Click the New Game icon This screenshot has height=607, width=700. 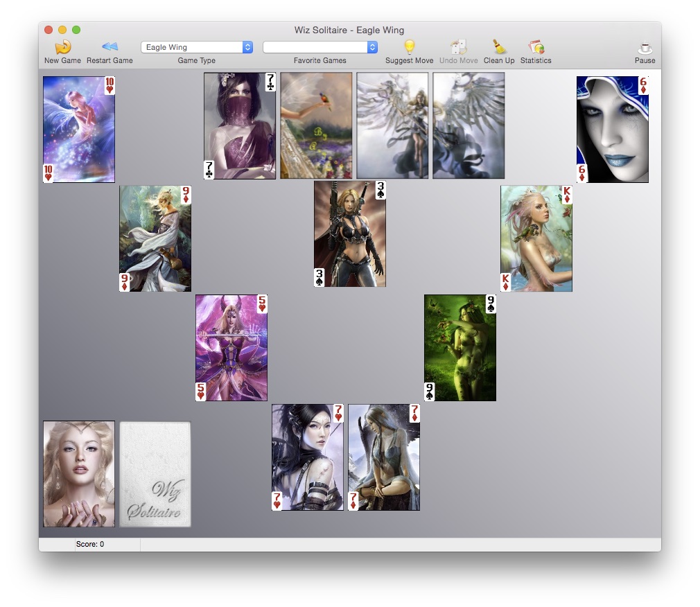62,47
